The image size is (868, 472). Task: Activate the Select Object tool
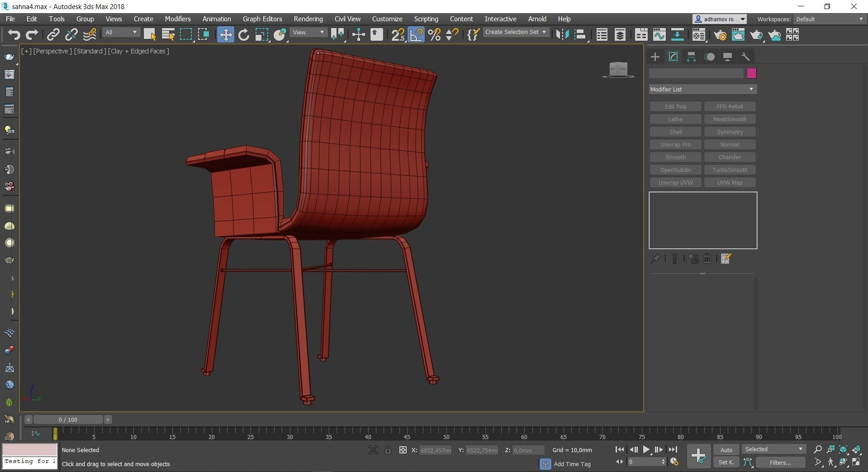coord(150,35)
